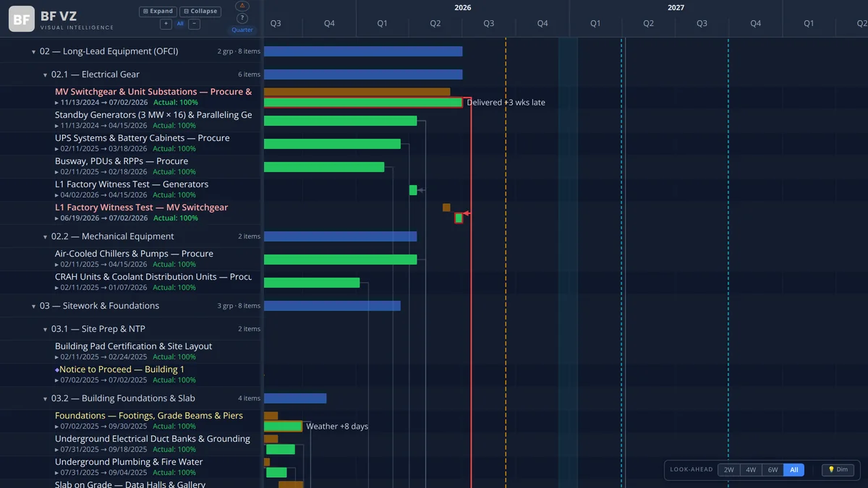Click the plus zoom-in button

tap(166, 24)
